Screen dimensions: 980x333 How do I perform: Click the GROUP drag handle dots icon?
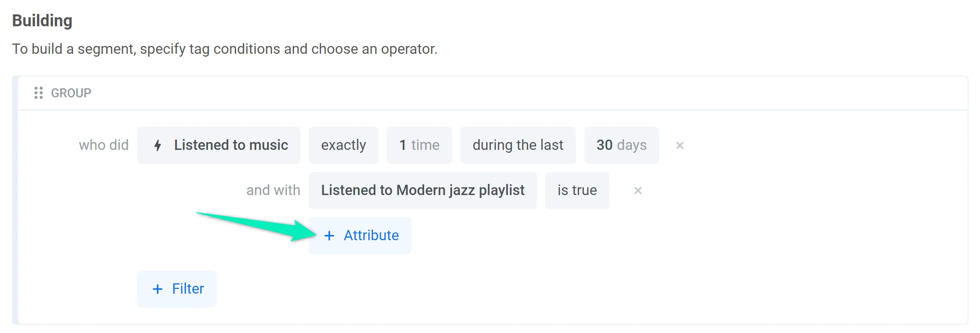coord(39,93)
